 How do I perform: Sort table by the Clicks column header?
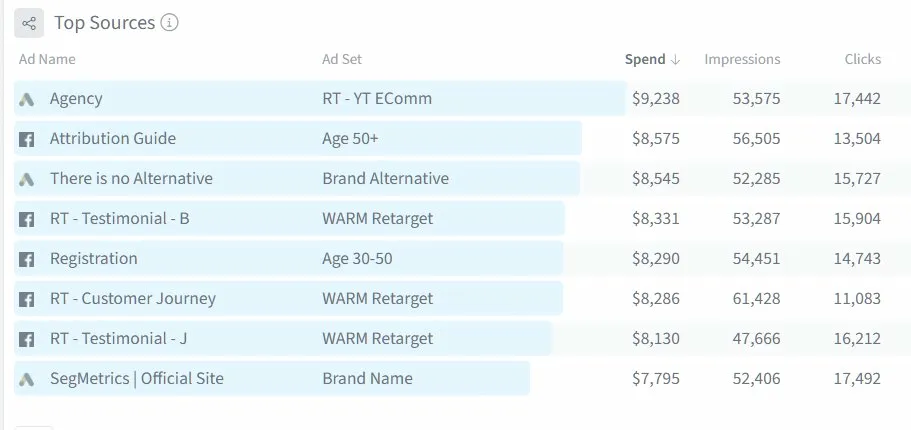tap(863, 59)
